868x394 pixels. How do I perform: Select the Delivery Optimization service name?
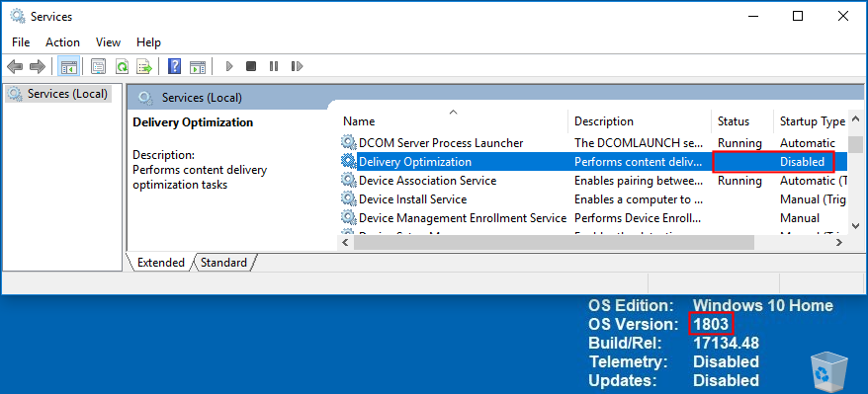(415, 162)
